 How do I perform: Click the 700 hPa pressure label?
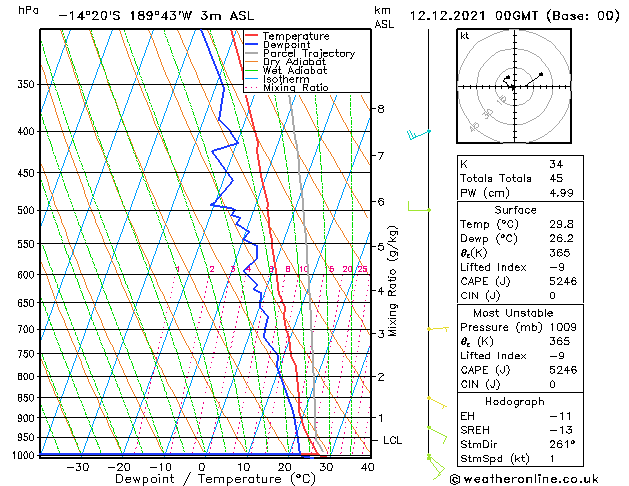[26, 329]
